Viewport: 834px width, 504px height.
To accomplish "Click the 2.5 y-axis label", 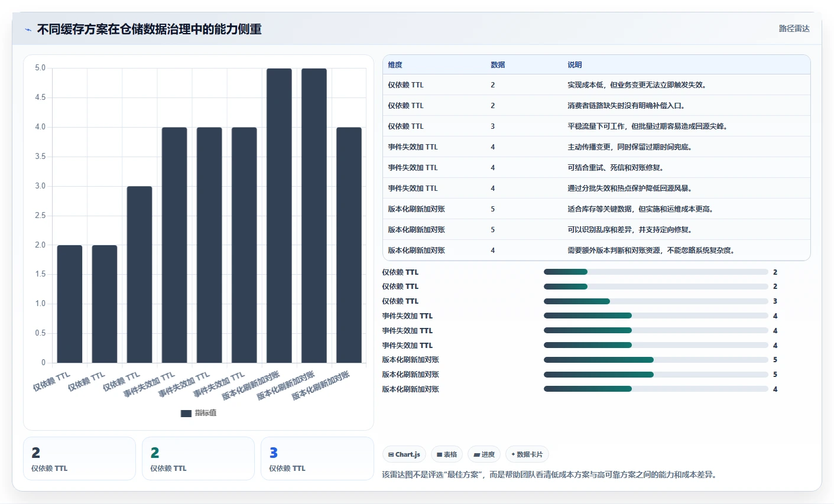I will coord(40,216).
